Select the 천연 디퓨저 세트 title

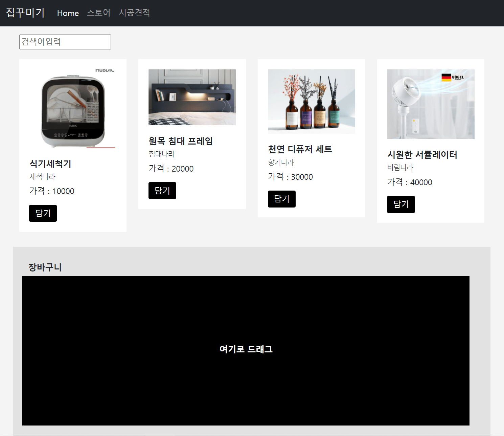click(x=300, y=149)
